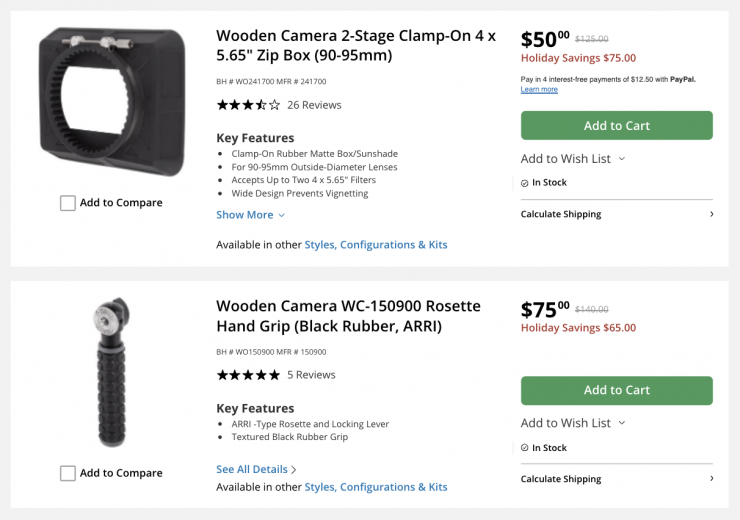Expand Show More key features
Viewport: 740px width, 520px height.
pyautogui.click(x=250, y=215)
